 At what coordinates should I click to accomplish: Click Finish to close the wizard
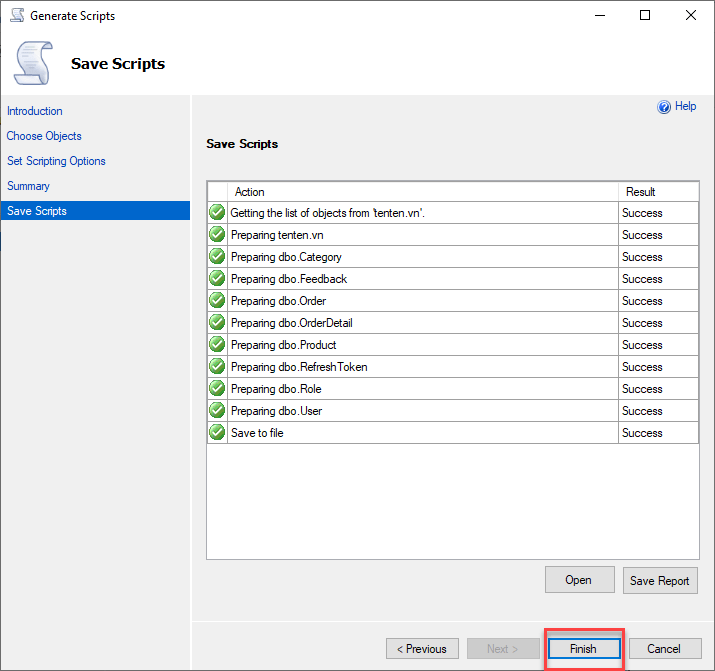point(584,649)
